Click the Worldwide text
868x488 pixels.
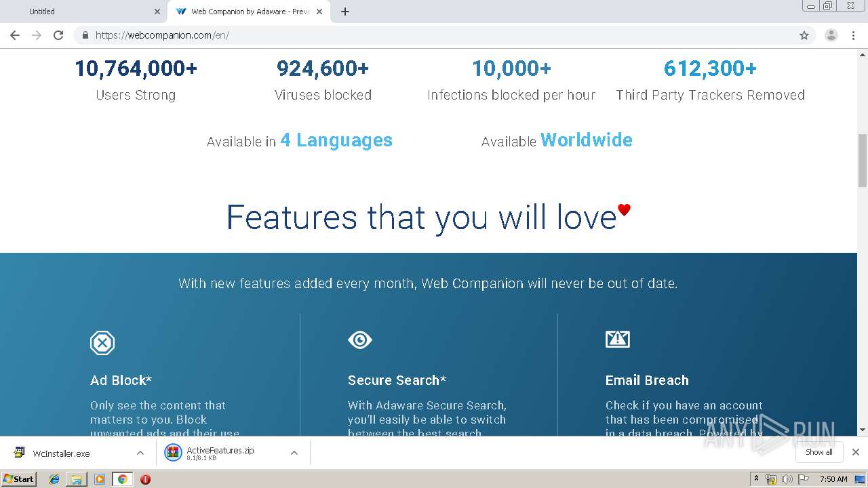point(587,140)
